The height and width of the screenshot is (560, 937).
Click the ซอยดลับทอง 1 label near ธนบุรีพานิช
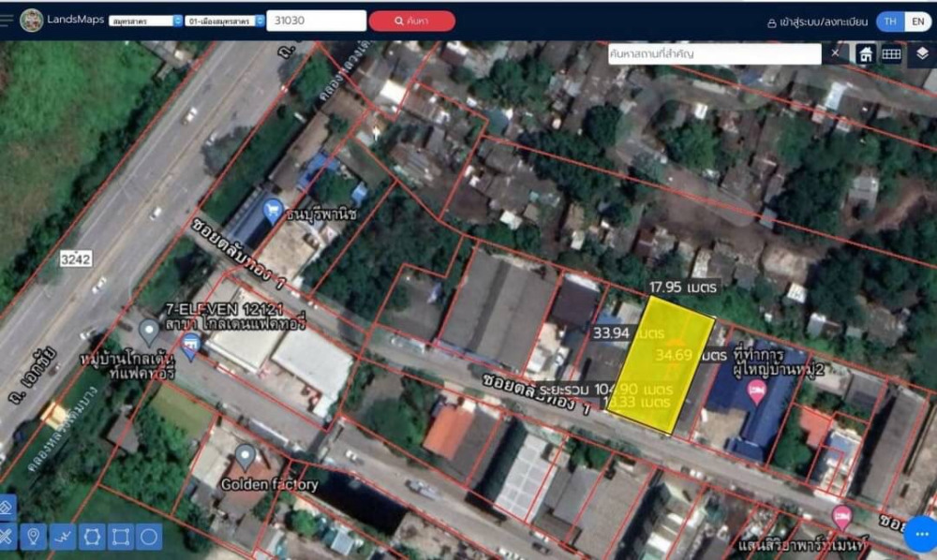pyautogui.click(x=238, y=254)
